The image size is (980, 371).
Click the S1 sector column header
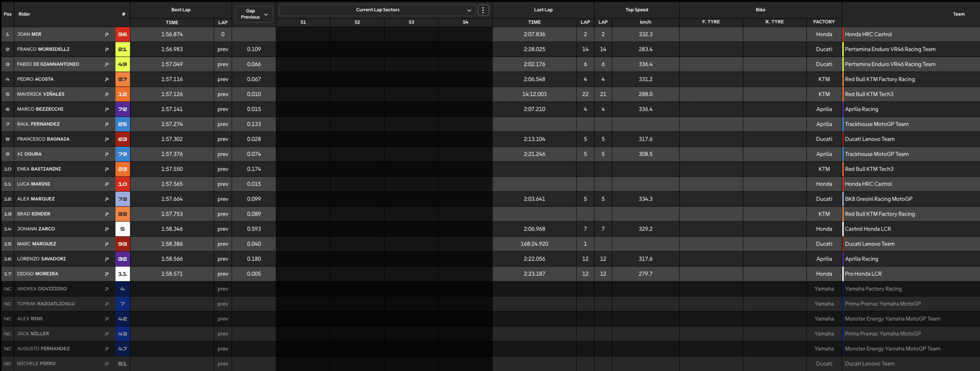click(x=303, y=22)
